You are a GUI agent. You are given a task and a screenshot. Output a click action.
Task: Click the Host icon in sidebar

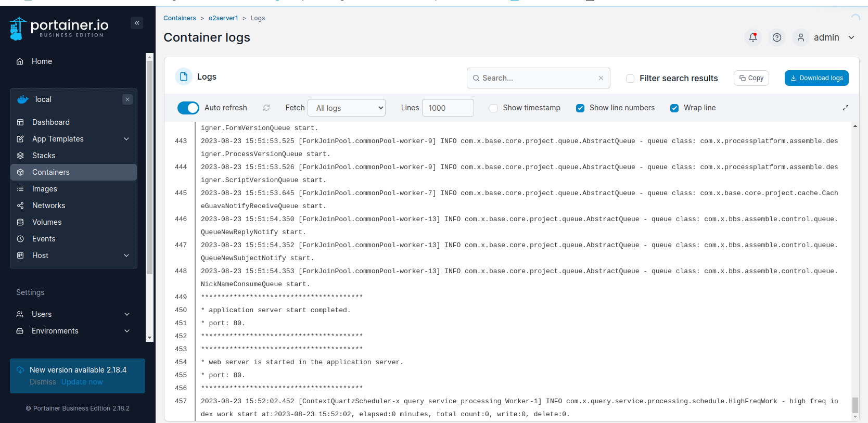click(x=20, y=255)
